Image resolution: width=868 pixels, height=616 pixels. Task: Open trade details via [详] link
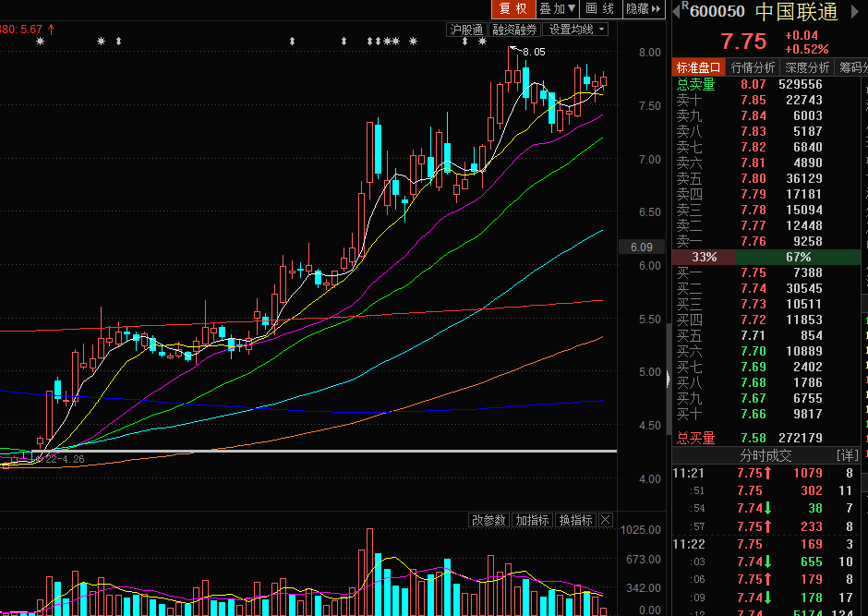[848, 455]
